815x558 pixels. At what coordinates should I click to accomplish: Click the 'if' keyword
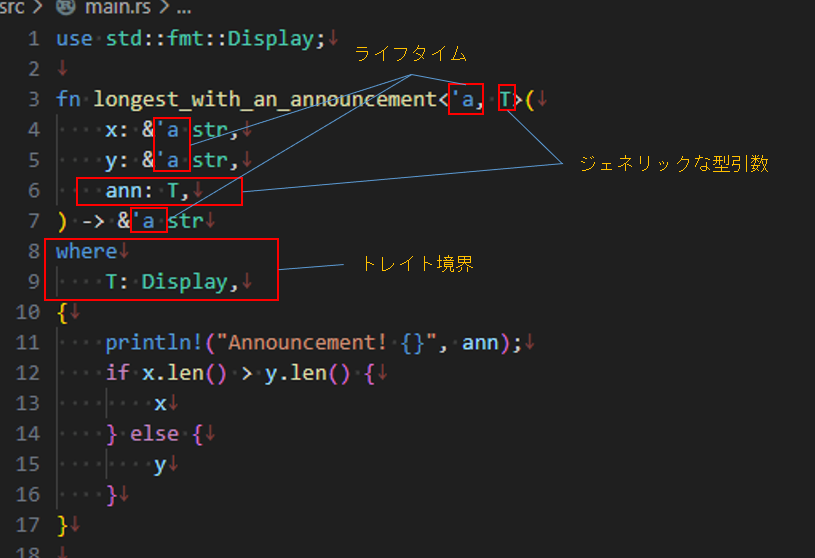click(117, 373)
